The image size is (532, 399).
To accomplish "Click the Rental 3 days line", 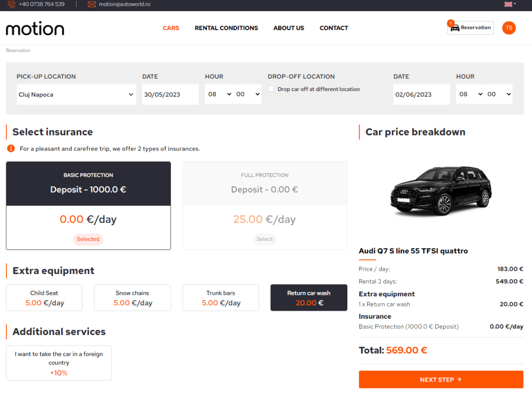I will click(x=440, y=281).
